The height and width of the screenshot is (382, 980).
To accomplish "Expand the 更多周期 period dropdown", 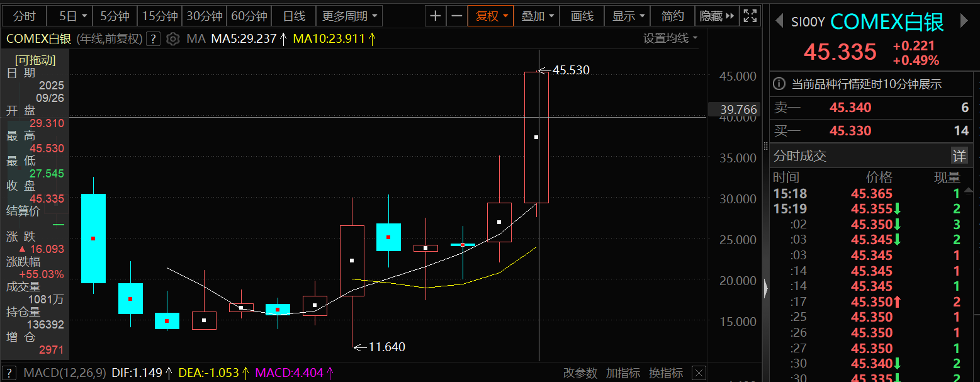I will (349, 16).
